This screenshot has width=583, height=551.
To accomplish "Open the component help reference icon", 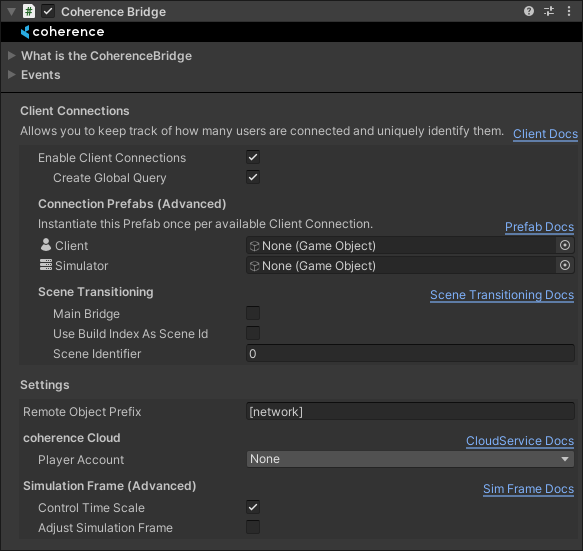I will tap(529, 11).
